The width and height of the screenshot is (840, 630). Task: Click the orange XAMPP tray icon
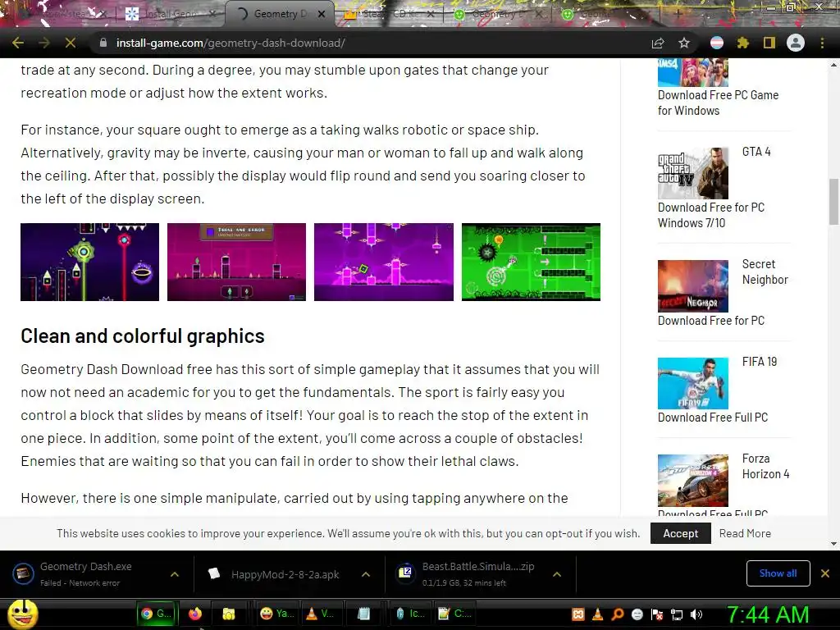pos(578,614)
